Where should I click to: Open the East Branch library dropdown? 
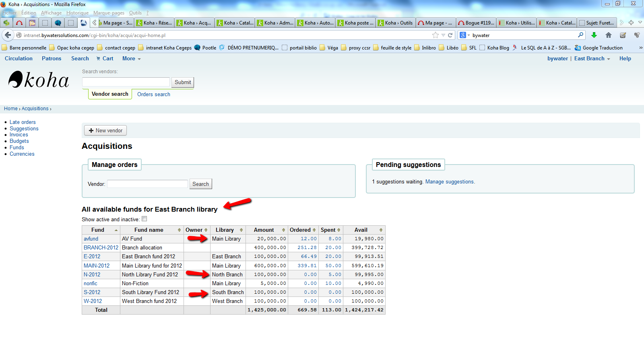[x=592, y=58]
